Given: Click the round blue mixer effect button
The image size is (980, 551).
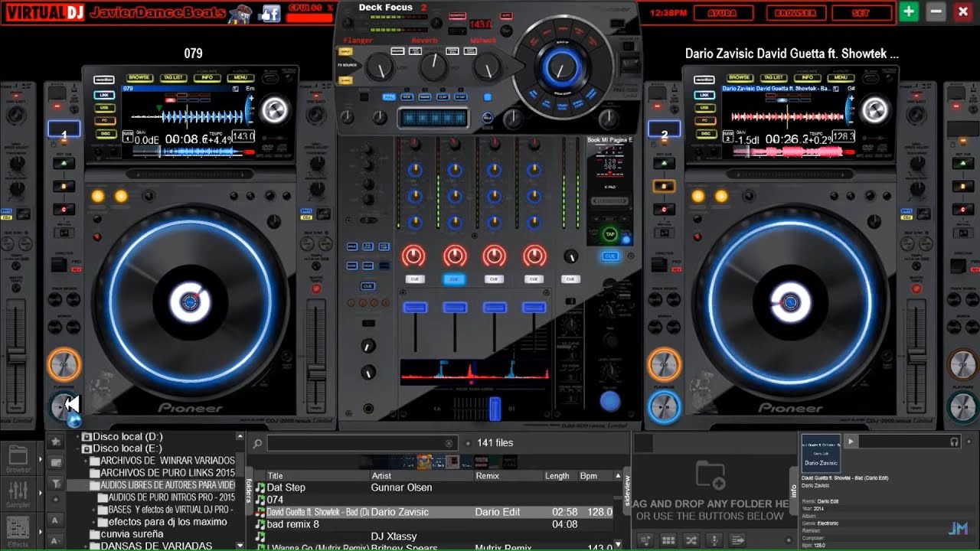Looking at the screenshot, I should 609,400.
